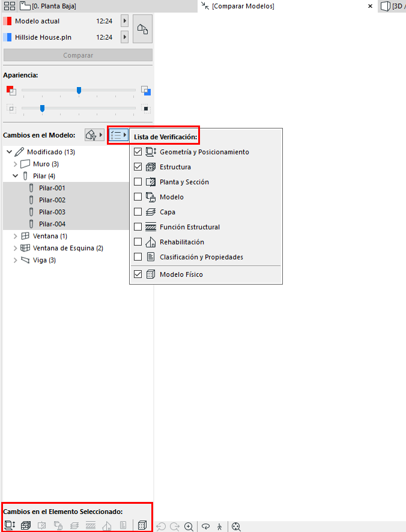Enable the Función Estructural checkbox
This screenshot has height=532, width=406.
138,226
